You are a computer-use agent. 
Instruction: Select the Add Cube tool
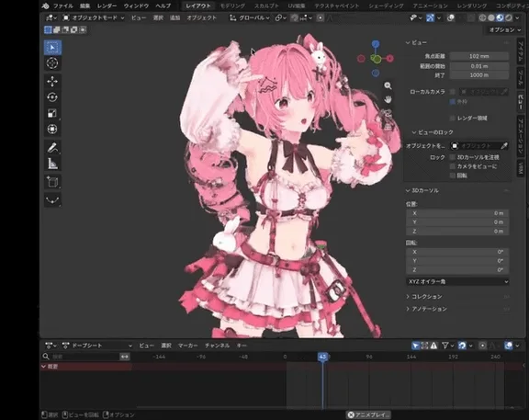[52, 182]
